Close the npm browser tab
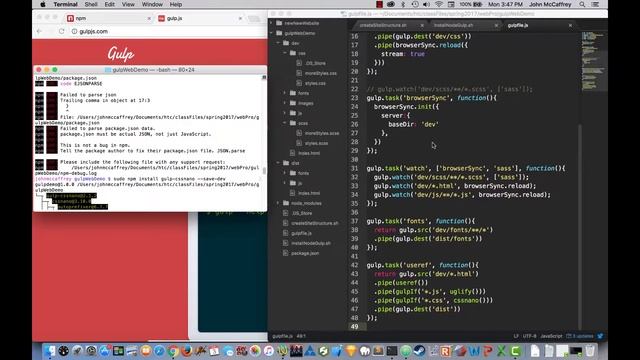The height and width of the screenshot is (360, 640). click(149, 18)
